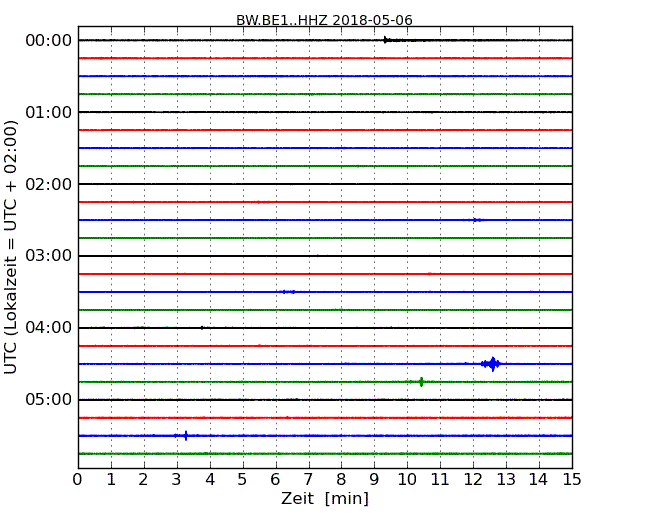
Task: Click the small blue event near minute 6.3
Action: click(x=289, y=292)
